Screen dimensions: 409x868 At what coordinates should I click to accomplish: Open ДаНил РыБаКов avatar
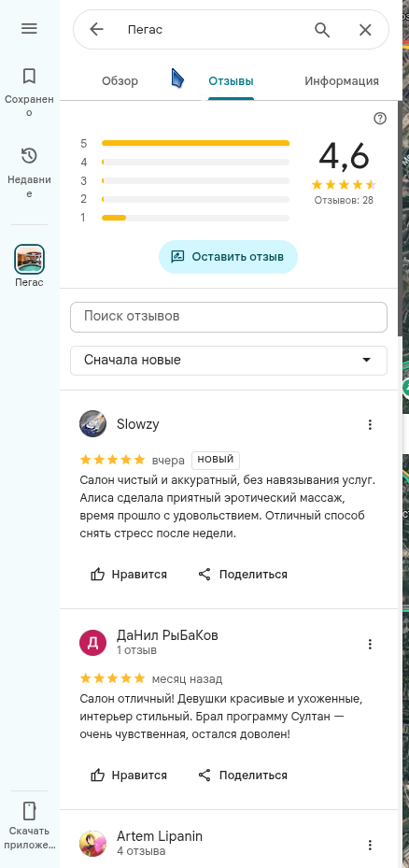click(93, 642)
